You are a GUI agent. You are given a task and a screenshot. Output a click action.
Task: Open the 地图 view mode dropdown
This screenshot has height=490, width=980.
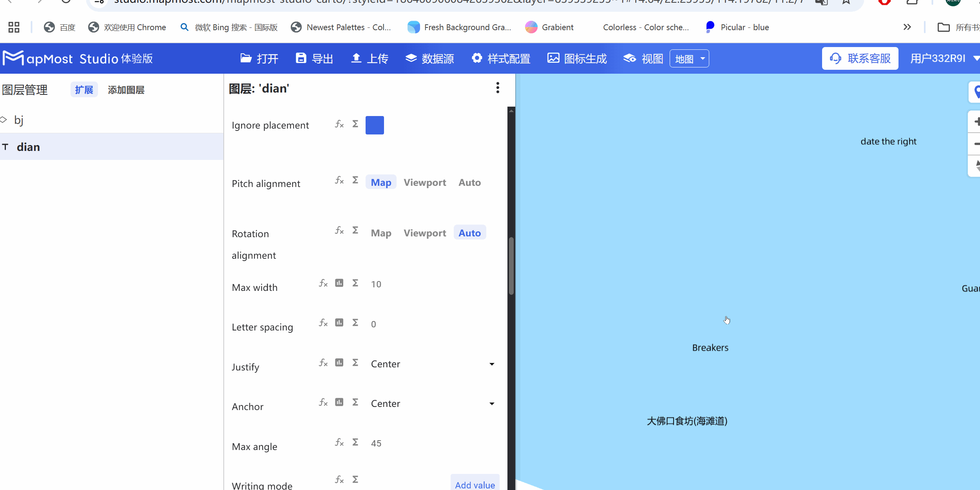click(x=689, y=59)
